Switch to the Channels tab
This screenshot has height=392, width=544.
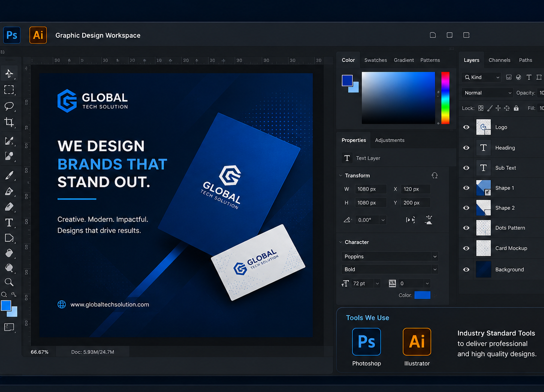499,60
